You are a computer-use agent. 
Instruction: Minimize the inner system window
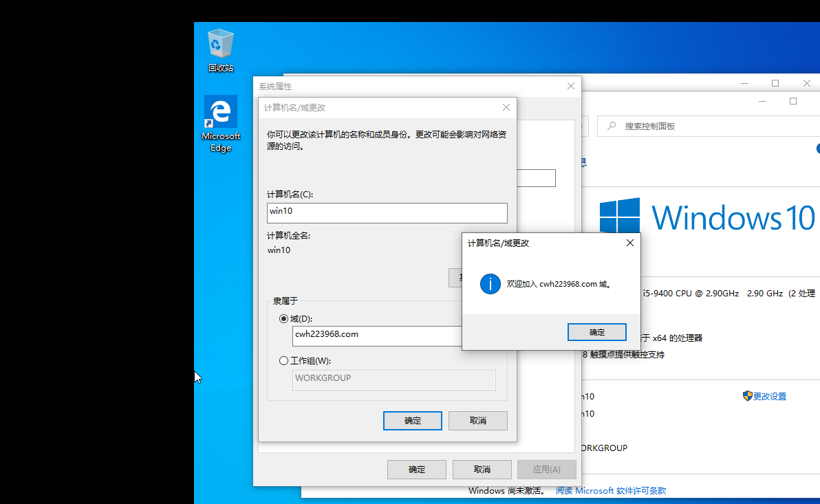pyautogui.click(x=762, y=101)
